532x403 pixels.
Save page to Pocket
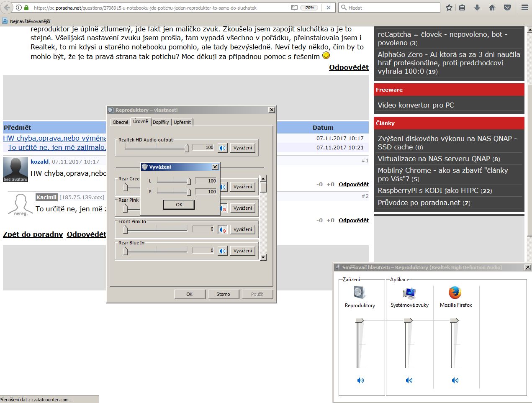507,8
